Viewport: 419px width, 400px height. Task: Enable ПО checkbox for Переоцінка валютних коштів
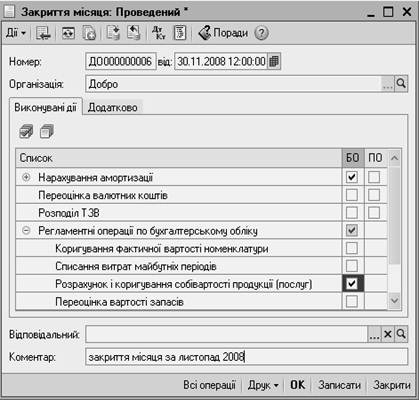click(x=374, y=195)
